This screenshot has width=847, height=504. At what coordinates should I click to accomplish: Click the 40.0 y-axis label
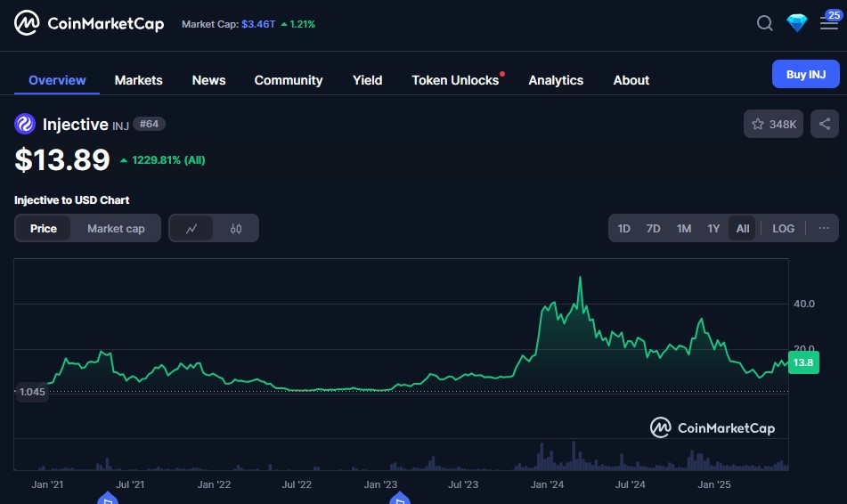click(803, 304)
